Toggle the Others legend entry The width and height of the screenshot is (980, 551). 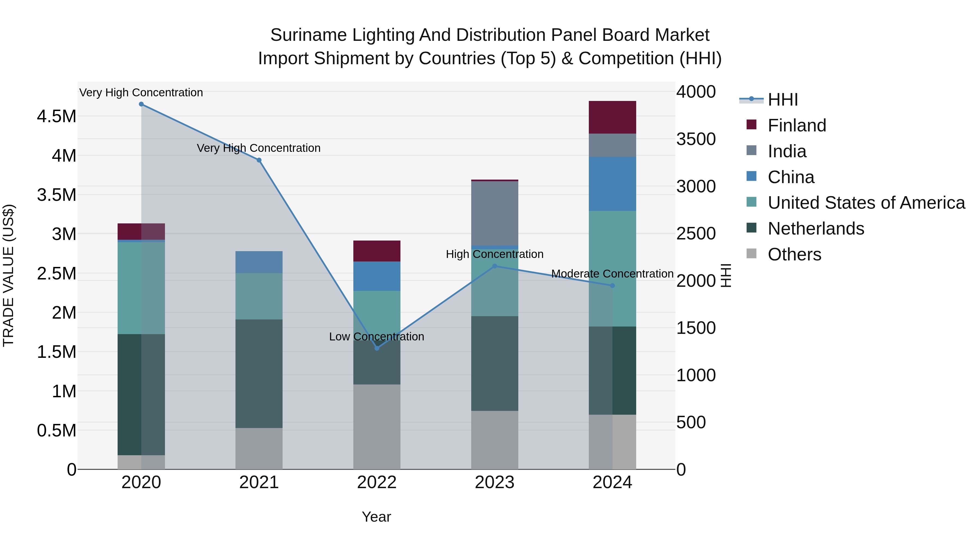click(784, 254)
